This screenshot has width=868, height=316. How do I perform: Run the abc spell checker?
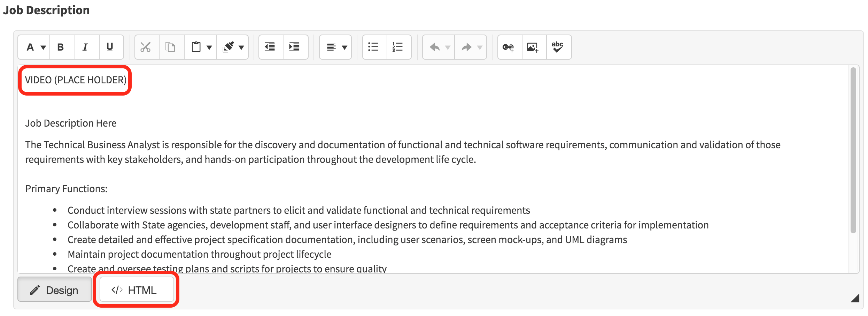[557, 47]
